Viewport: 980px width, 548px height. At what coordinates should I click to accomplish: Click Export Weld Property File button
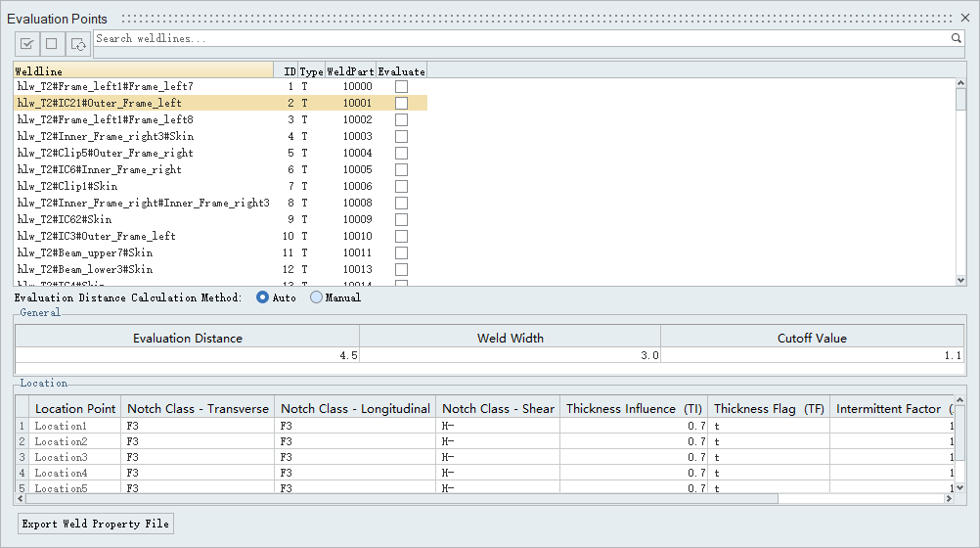click(x=96, y=524)
